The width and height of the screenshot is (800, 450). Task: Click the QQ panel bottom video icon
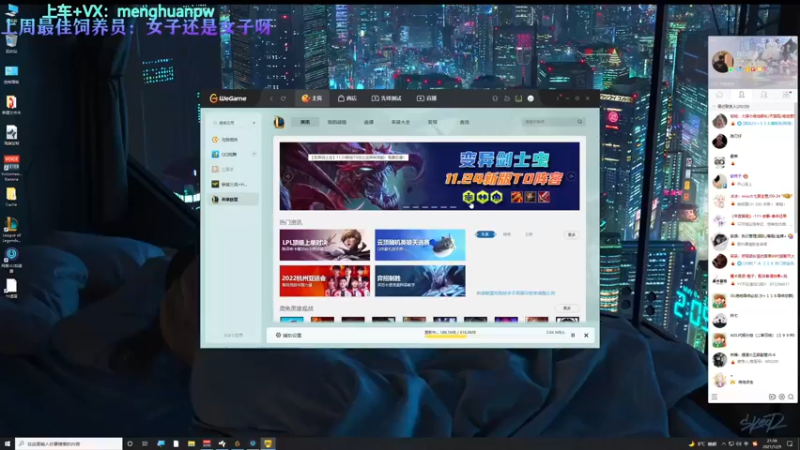pos(772,397)
